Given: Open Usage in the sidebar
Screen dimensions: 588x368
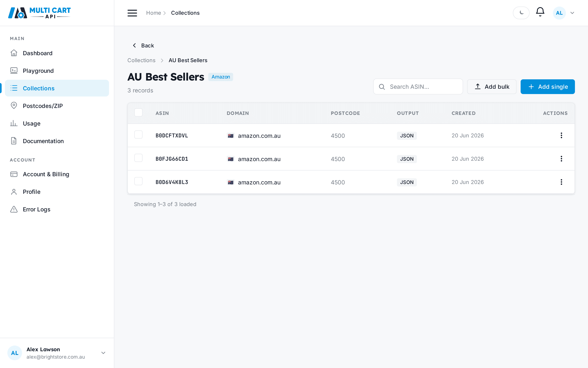Looking at the screenshot, I should (x=57, y=123).
